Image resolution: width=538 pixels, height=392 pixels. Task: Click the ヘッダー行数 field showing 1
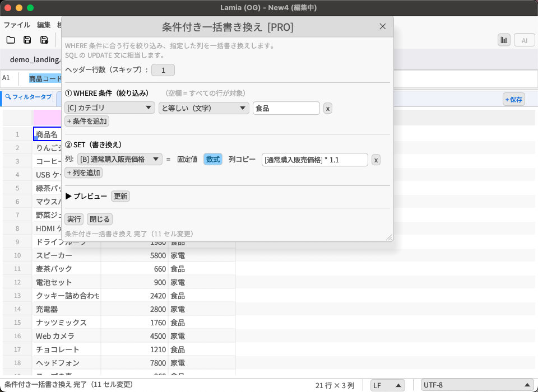tap(163, 71)
